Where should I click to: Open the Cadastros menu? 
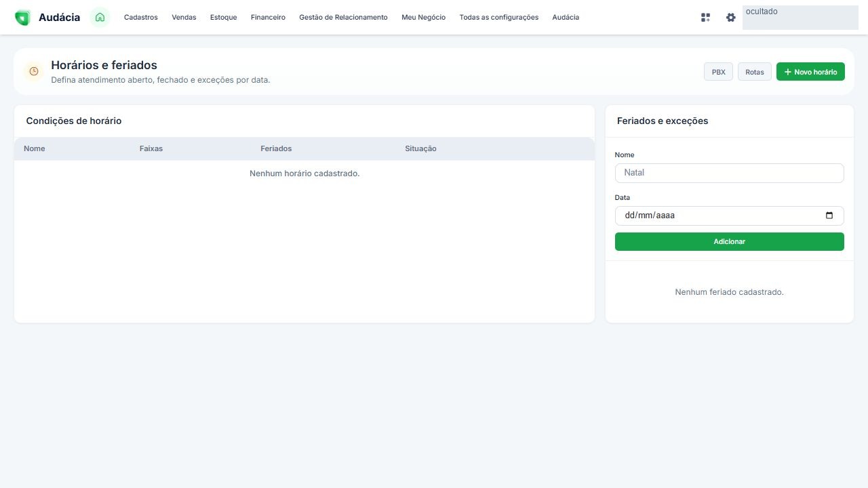coord(141,18)
